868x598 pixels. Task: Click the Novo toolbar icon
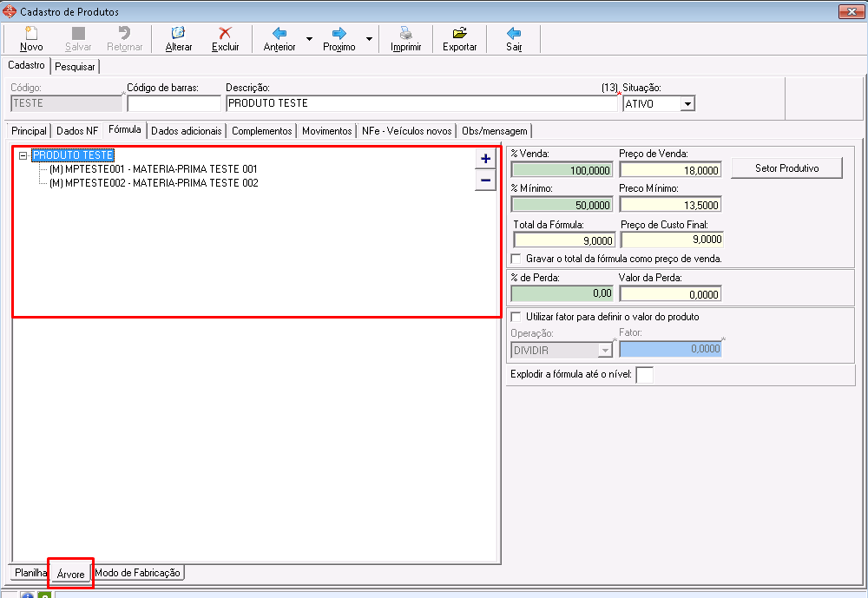pyautogui.click(x=31, y=33)
